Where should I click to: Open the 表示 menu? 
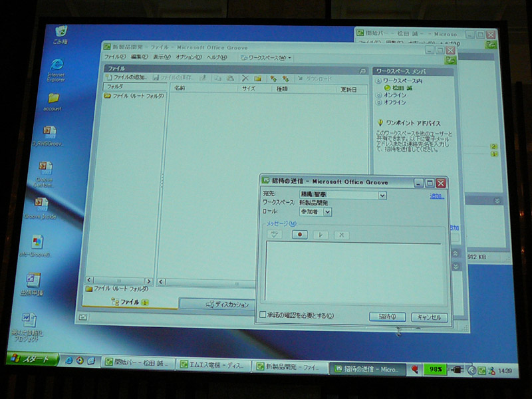[x=162, y=57]
